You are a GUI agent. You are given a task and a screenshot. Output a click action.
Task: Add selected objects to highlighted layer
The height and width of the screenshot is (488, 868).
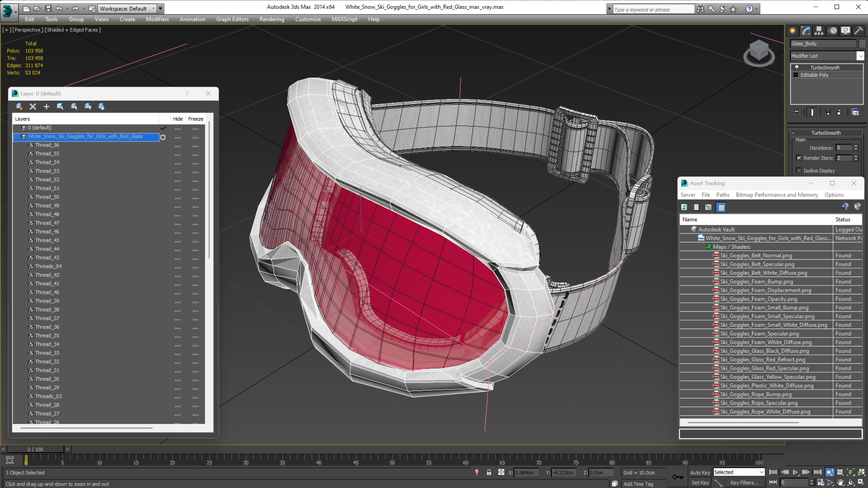pyautogui.click(x=47, y=106)
